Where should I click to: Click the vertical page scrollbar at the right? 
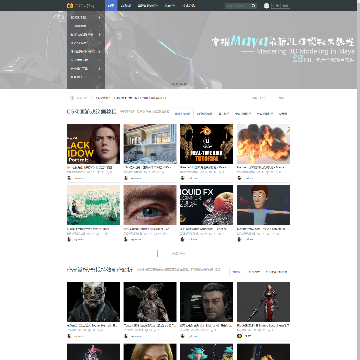[358, 180]
